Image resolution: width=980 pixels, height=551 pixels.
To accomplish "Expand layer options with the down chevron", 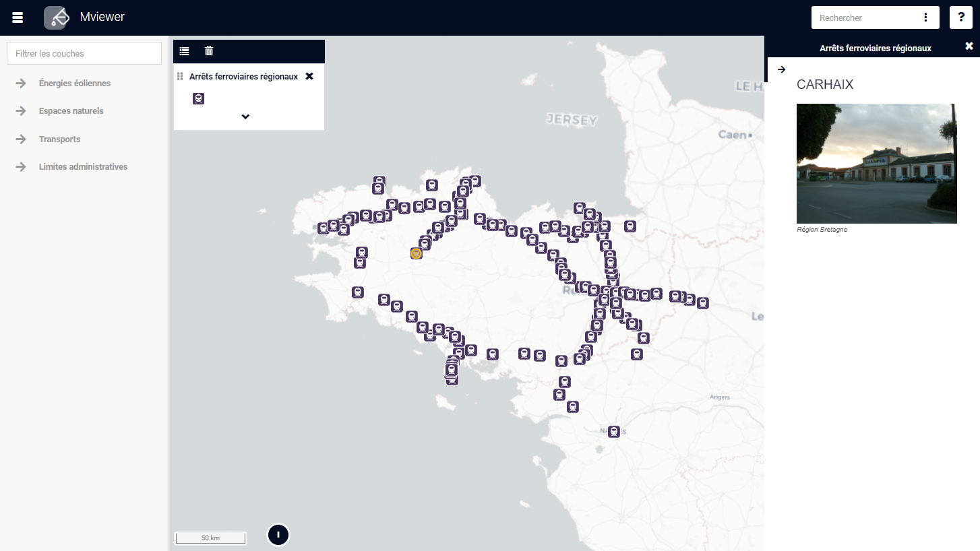I will click(x=245, y=117).
